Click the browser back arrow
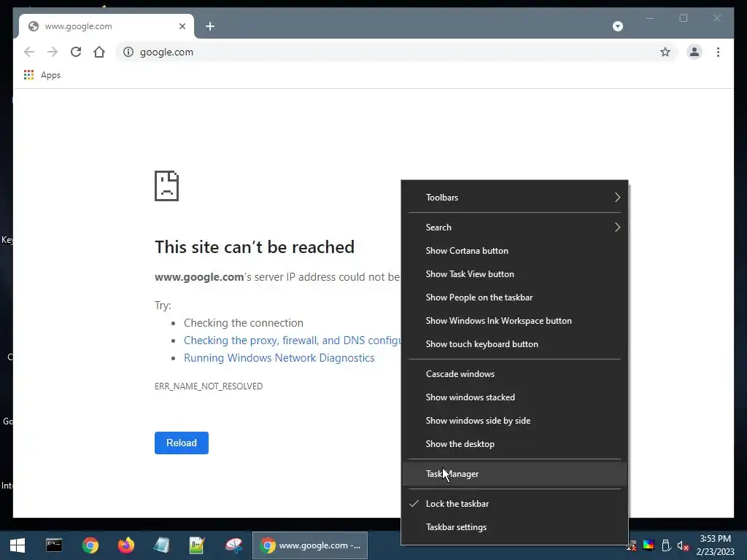This screenshot has height=560, width=747. point(29,52)
